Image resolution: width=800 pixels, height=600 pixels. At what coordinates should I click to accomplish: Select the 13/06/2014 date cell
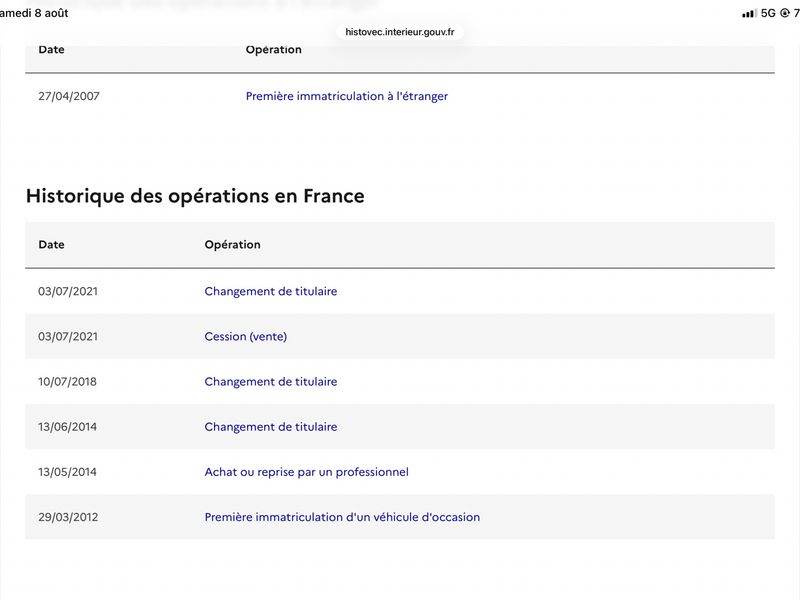pyautogui.click(x=67, y=427)
